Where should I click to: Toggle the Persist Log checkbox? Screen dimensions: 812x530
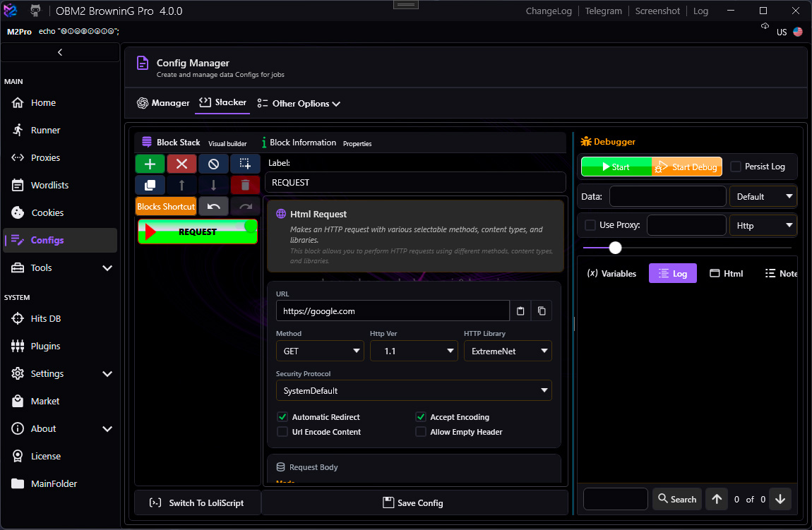click(735, 167)
